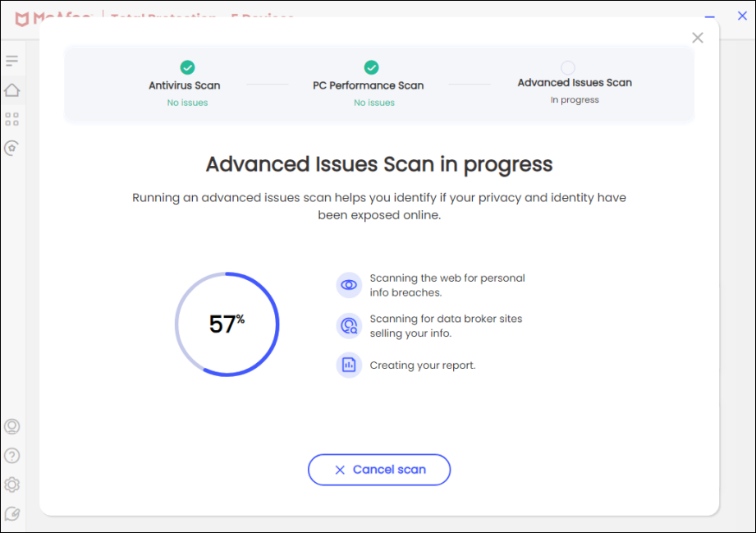Click the Help question mark icon
This screenshot has height=533, width=756.
pyautogui.click(x=11, y=455)
